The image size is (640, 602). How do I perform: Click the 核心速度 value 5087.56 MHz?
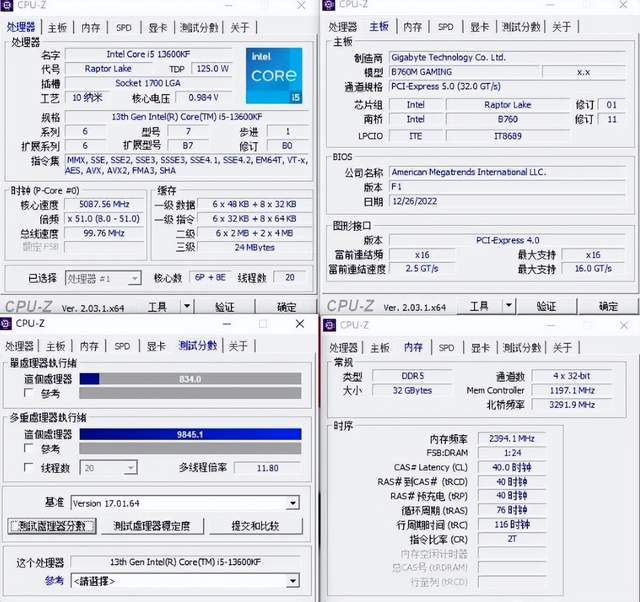(x=104, y=204)
